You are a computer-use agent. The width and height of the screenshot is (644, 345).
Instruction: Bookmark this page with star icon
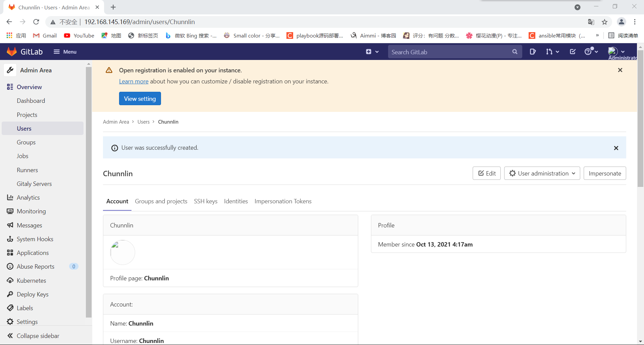point(604,22)
